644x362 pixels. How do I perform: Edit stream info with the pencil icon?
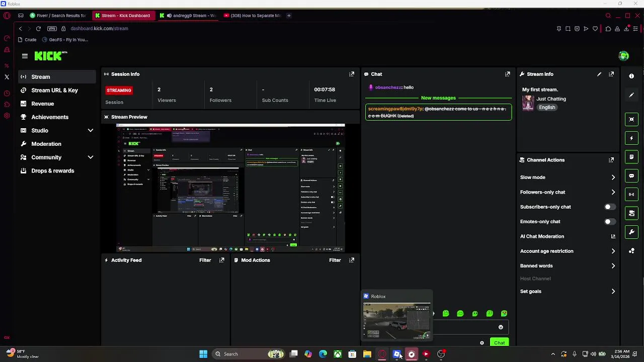pyautogui.click(x=599, y=74)
